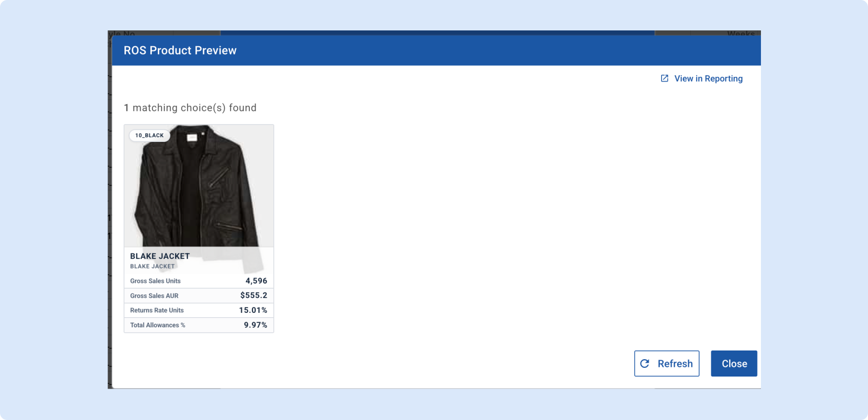Click the Gross Sales AUR label

154,296
